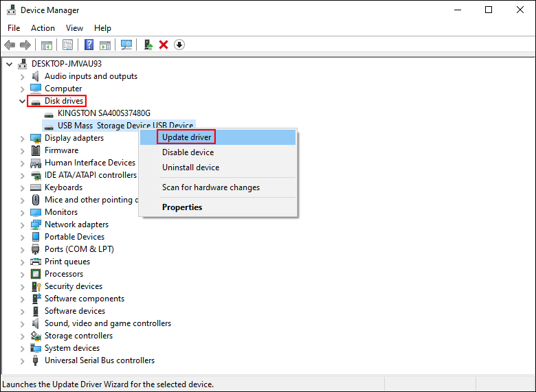The image size is (536, 392).
Task: Choose Disable device from context menu
Action: coord(218,152)
